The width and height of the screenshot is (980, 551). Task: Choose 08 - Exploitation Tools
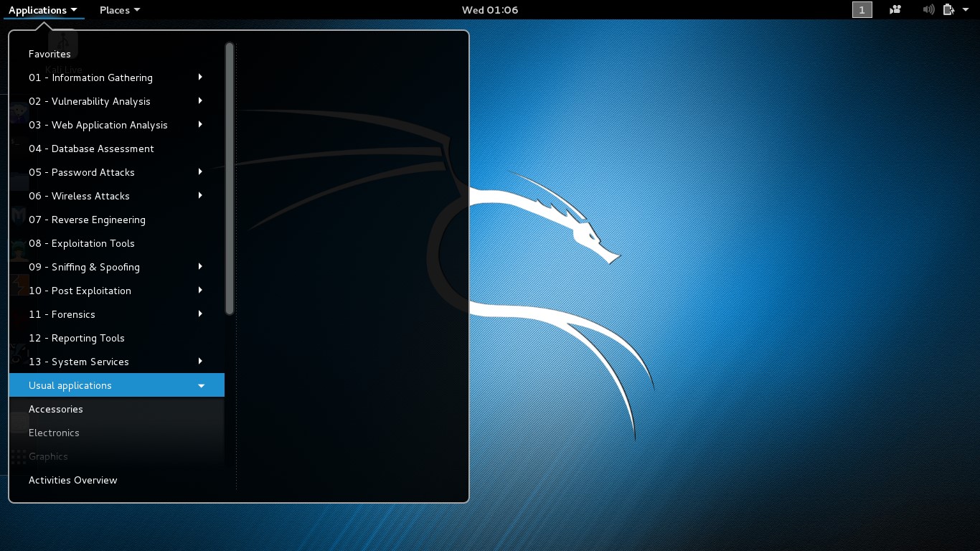[82, 243]
